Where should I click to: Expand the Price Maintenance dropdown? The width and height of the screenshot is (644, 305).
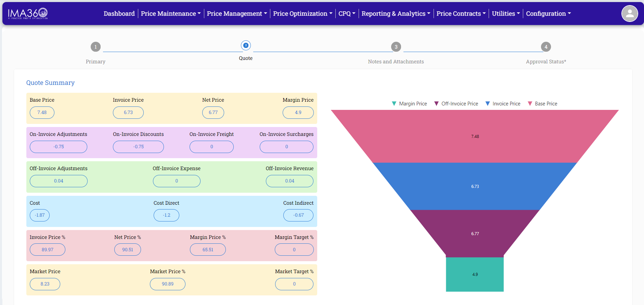tap(170, 14)
